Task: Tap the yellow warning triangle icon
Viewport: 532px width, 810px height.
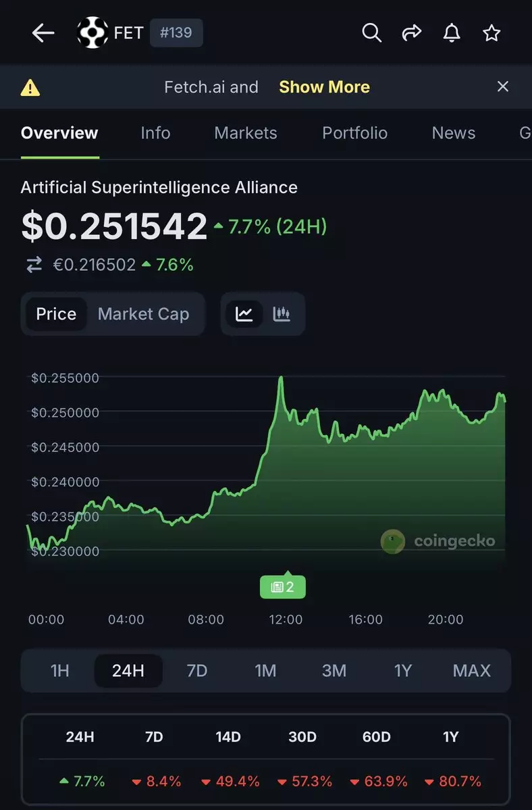Action: (30, 87)
